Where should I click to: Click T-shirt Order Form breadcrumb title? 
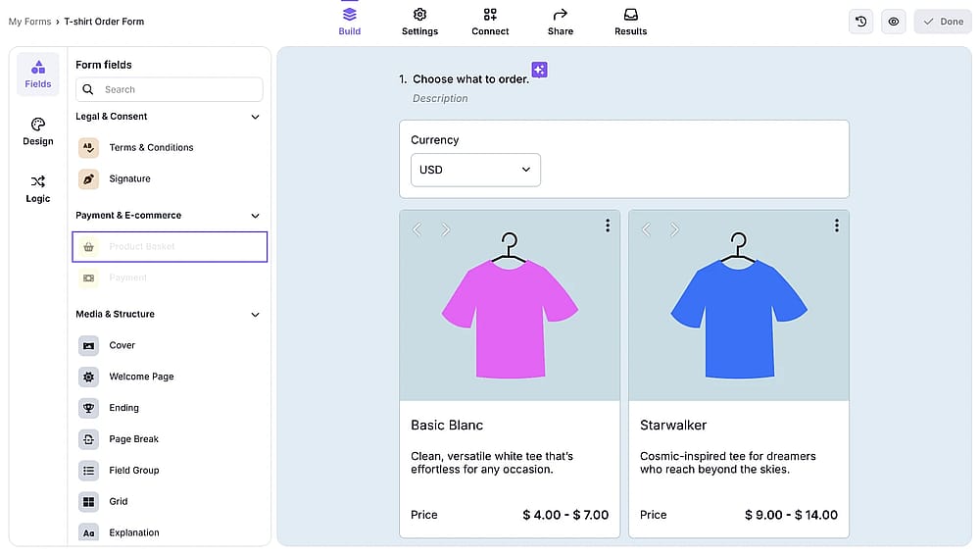point(104,22)
